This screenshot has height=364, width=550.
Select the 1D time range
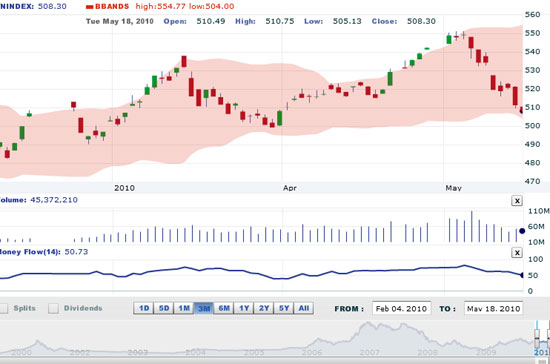point(144,308)
